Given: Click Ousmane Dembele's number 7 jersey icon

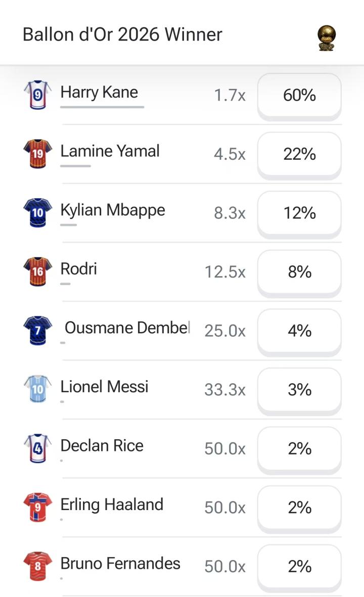Looking at the screenshot, I should [x=38, y=330].
